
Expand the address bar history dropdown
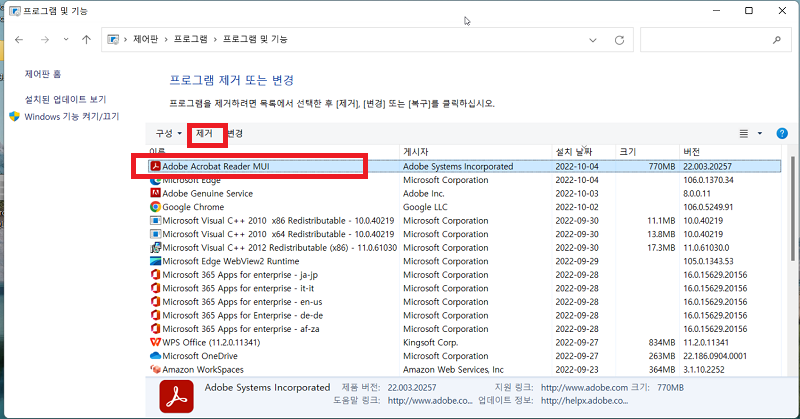click(592, 40)
